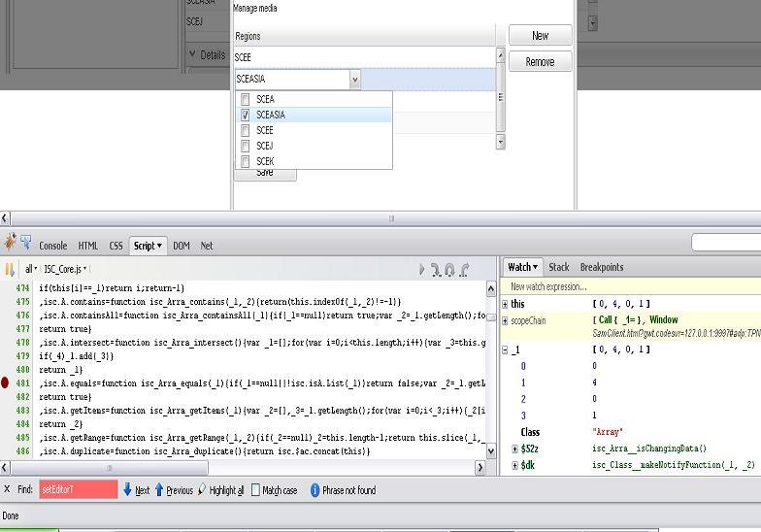Click the Continue debugger play icon
Screen dimensions: 761x532
(x=422, y=269)
